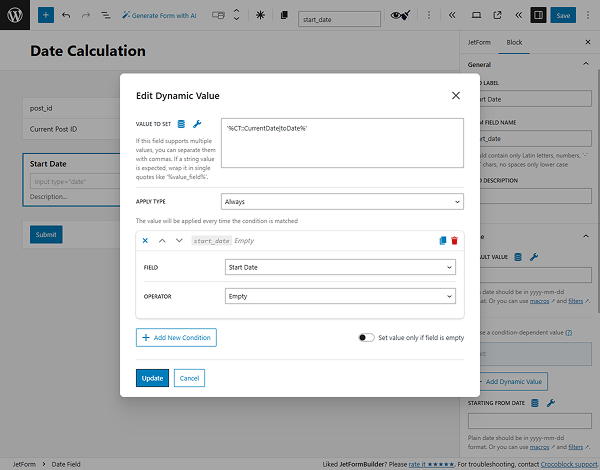Remove the condition with the blue X icon
The width and height of the screenshot is (600, 470).
tap(145, 240)
